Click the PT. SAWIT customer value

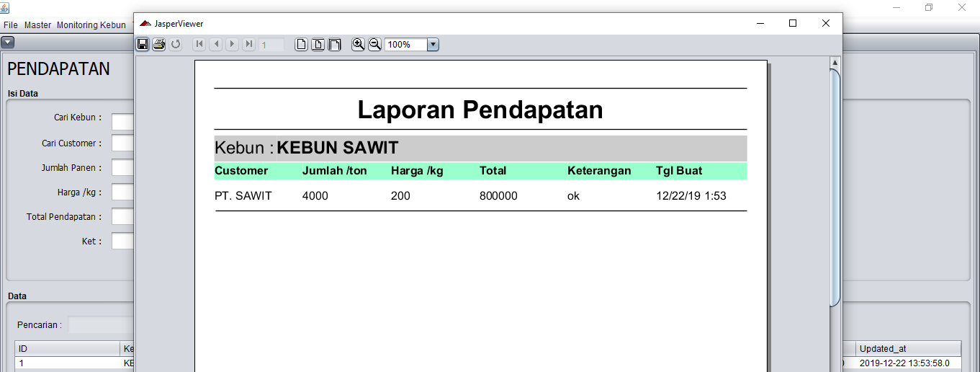point(243,196)
